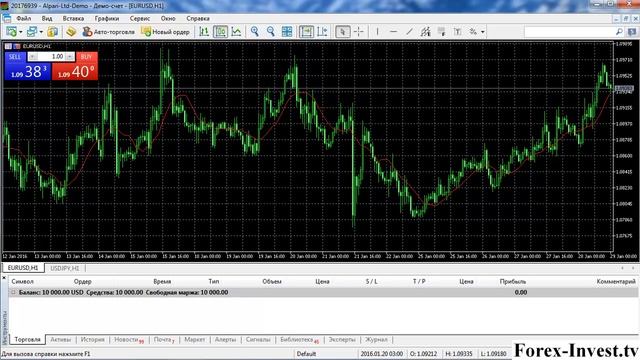Open the Алерты terminal tab
Viewport: 640px width, 360px height.
pos(225,340)
